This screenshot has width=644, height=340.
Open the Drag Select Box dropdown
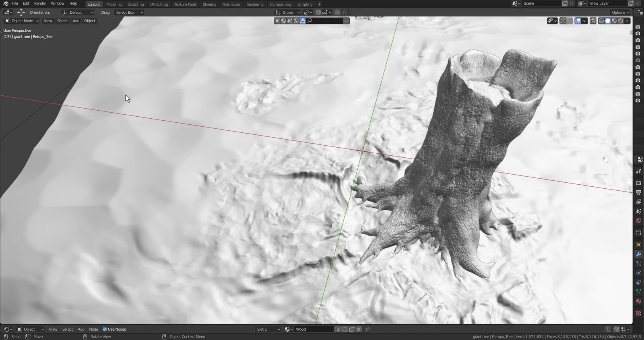click(x=129, y=12)
